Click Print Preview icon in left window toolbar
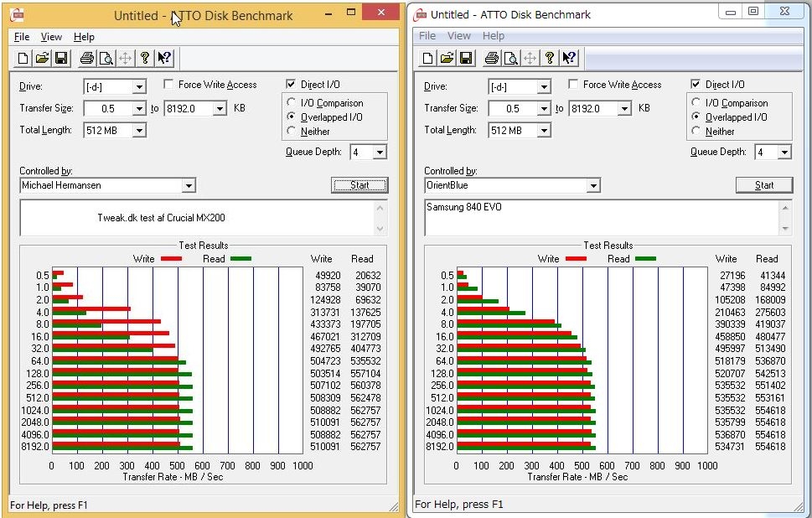The height and width of the screenshot is (518, 812). (x=106, y=58)
